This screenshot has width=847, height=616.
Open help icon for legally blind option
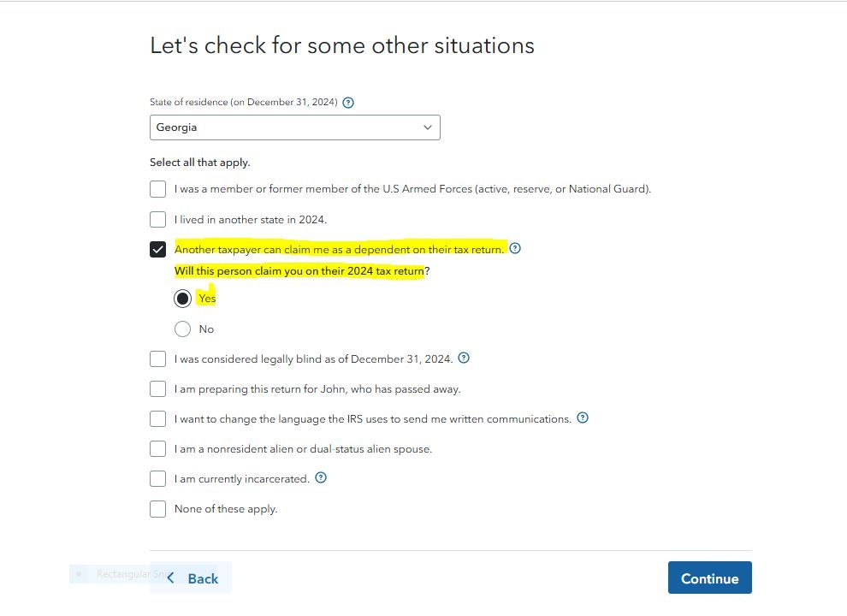[464, 358]
